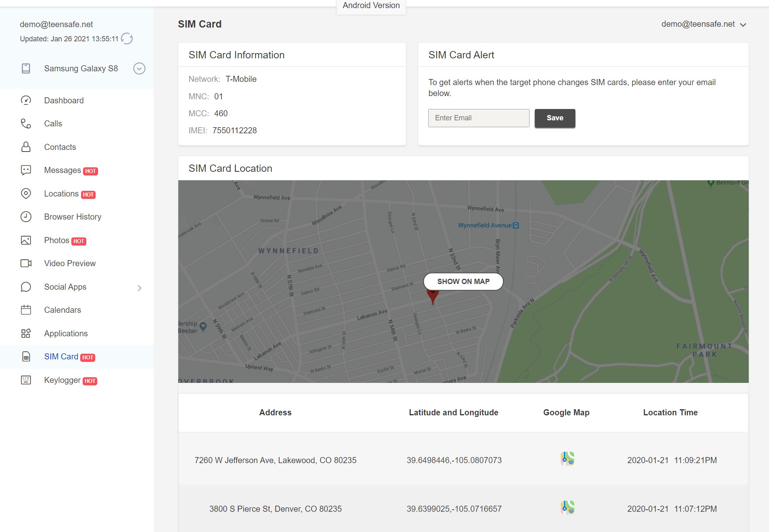This screenshot has height=532, width=769.
Task: Click the Social Apps speech bubble icon
Action: [26, 287]
